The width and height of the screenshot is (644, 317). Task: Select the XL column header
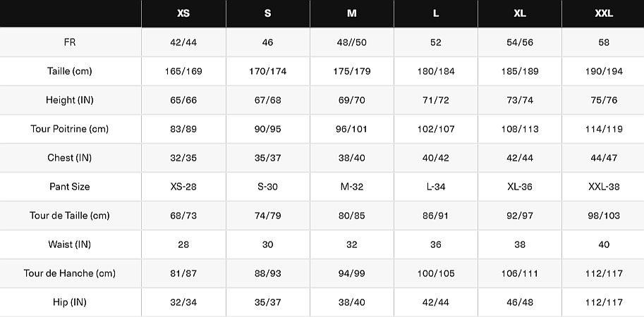click(520, 13)
